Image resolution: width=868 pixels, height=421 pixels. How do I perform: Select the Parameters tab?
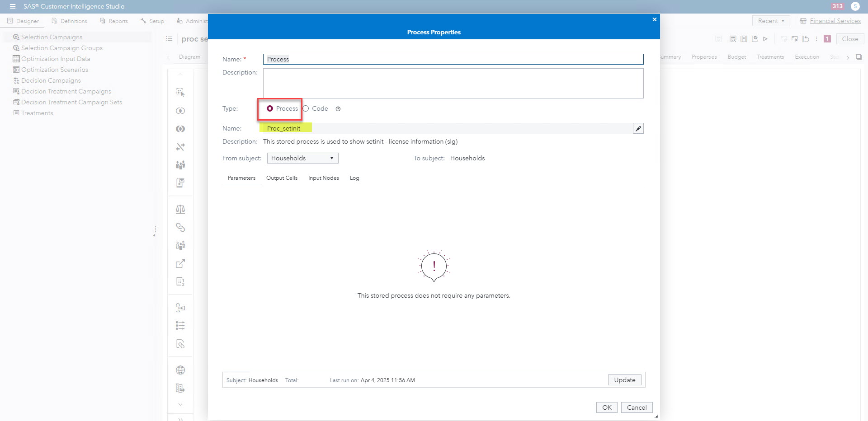click(241, 178)
